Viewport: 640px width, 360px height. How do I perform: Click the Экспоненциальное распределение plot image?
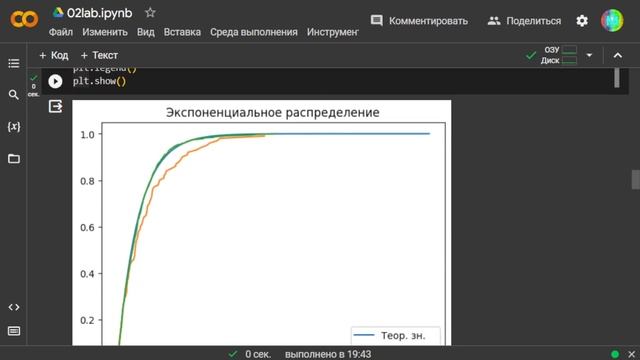[x=262, y=223]
